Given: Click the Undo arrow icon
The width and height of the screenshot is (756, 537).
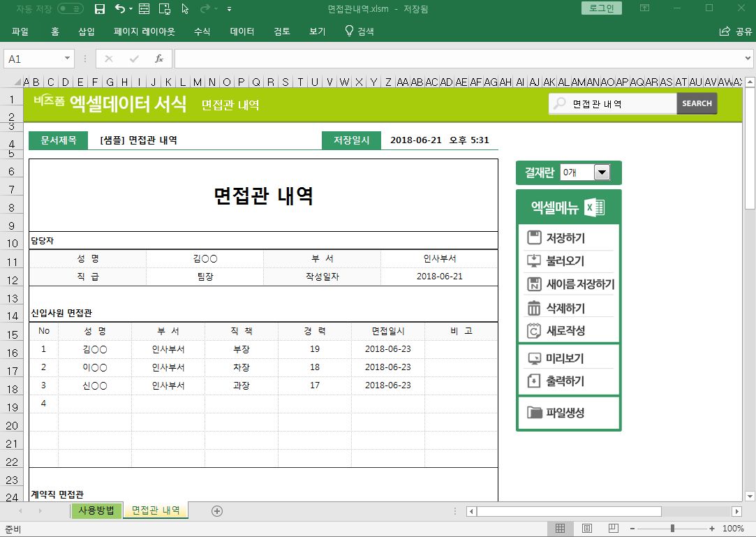Looking at the screenshot, I should [x=119, y=9].
